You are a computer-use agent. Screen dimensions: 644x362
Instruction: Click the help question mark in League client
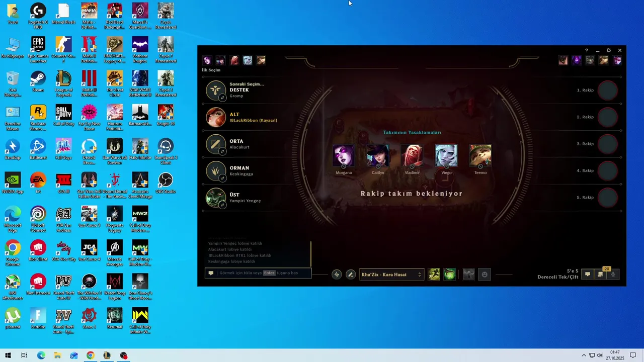click(x=586, y=51)
